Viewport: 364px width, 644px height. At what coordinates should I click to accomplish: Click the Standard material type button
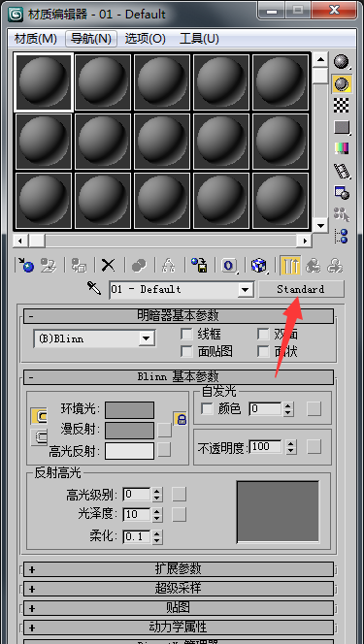[x=301, y=289]
